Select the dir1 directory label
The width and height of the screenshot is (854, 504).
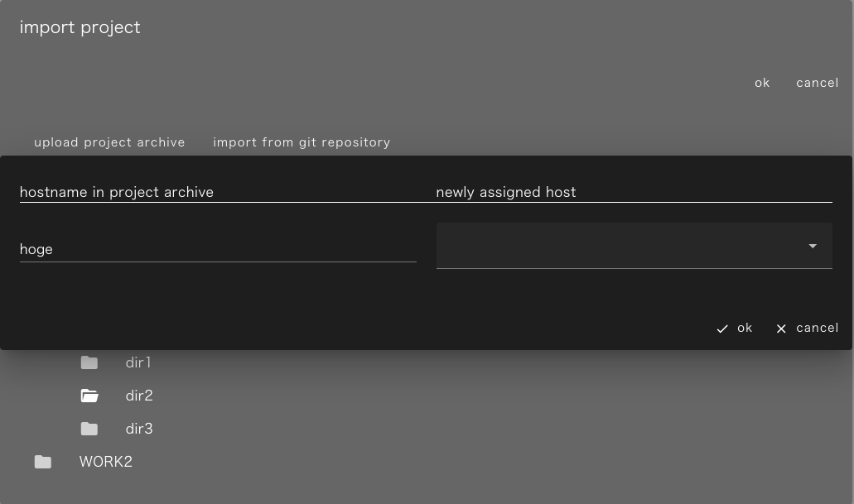point(138,362)
